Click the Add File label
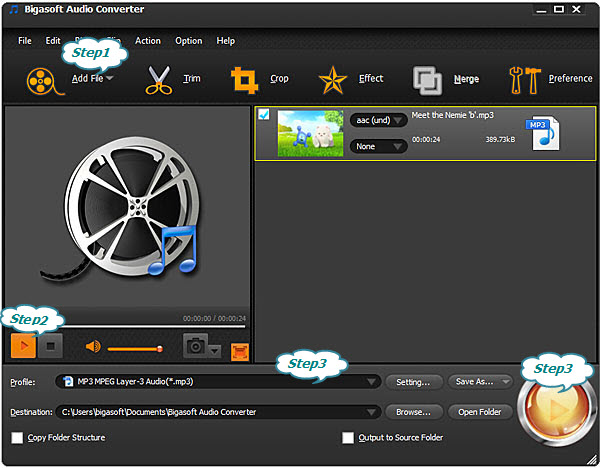The image size is (600, 468). (x=88, y=78)
